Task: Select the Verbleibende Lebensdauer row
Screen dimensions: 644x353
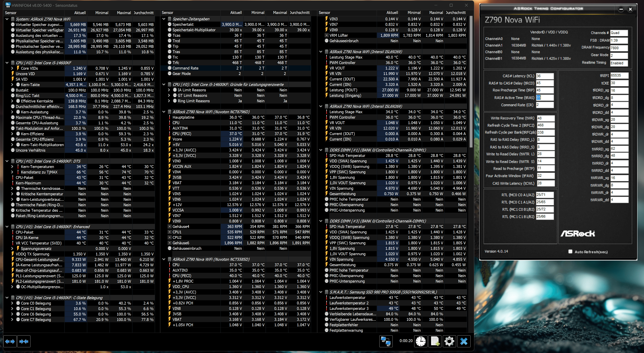Action: click(392, 314)
